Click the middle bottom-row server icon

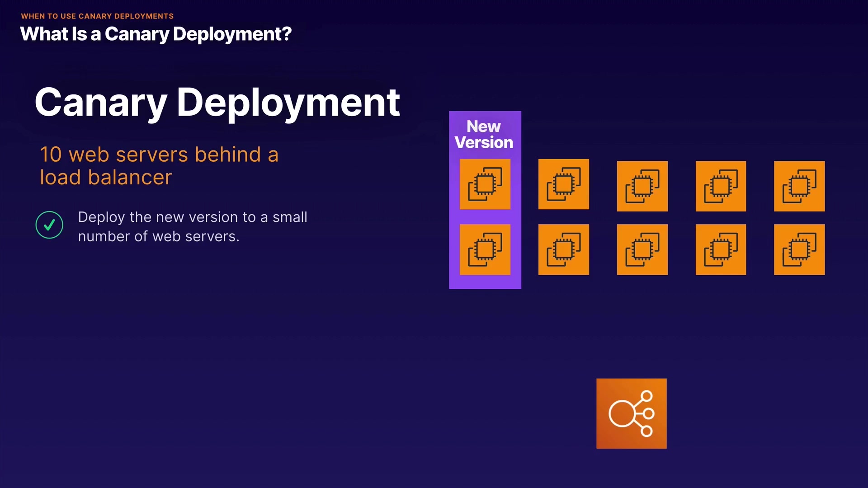(642, 249)
